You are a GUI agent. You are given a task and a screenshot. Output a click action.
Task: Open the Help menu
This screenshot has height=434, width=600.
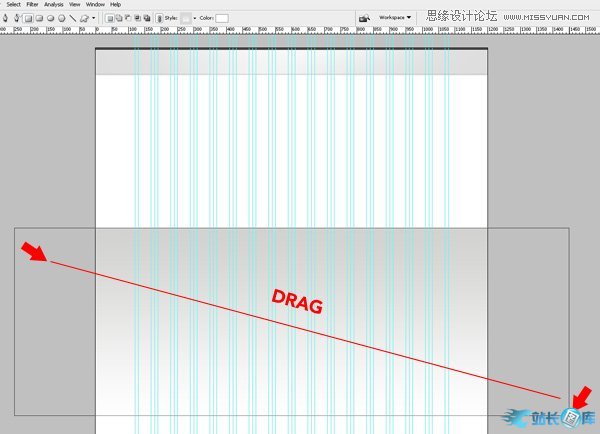point(115,4)
